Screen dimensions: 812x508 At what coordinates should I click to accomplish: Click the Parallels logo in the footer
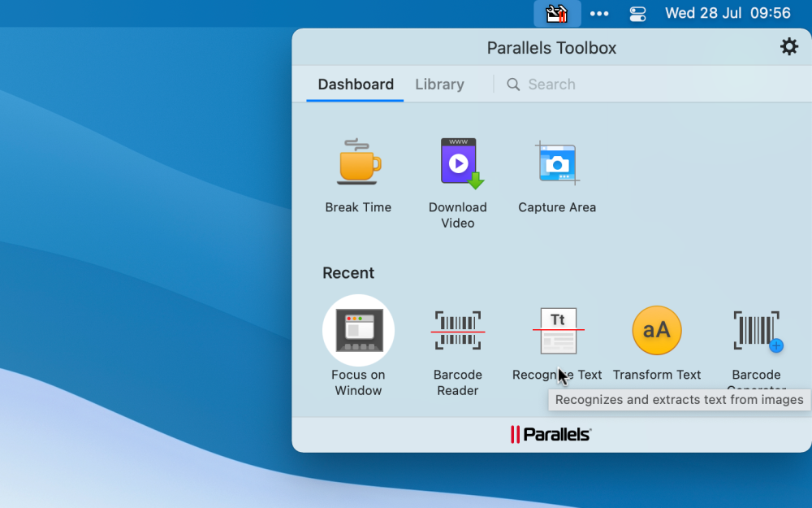tap(551, 435)
